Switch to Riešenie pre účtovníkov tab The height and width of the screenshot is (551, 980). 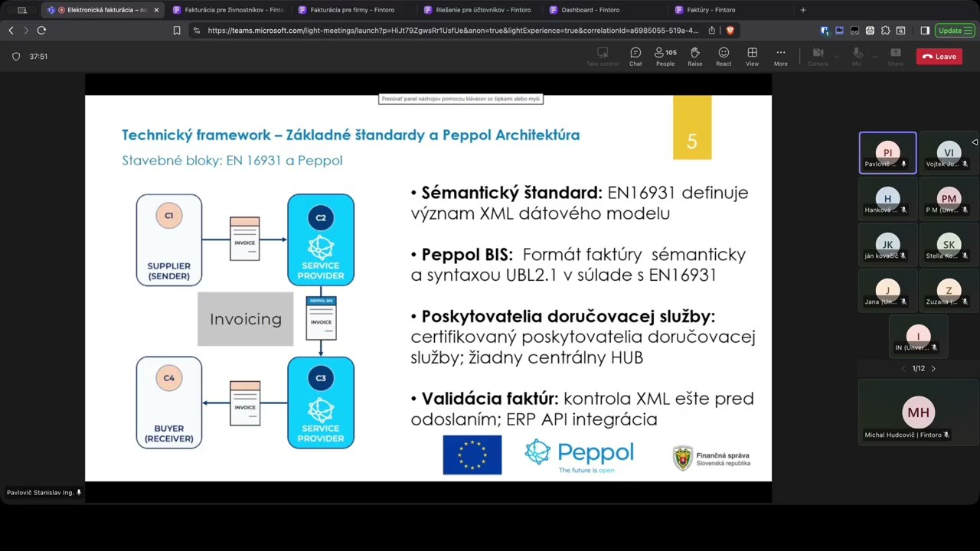click(x=479, y=10)
